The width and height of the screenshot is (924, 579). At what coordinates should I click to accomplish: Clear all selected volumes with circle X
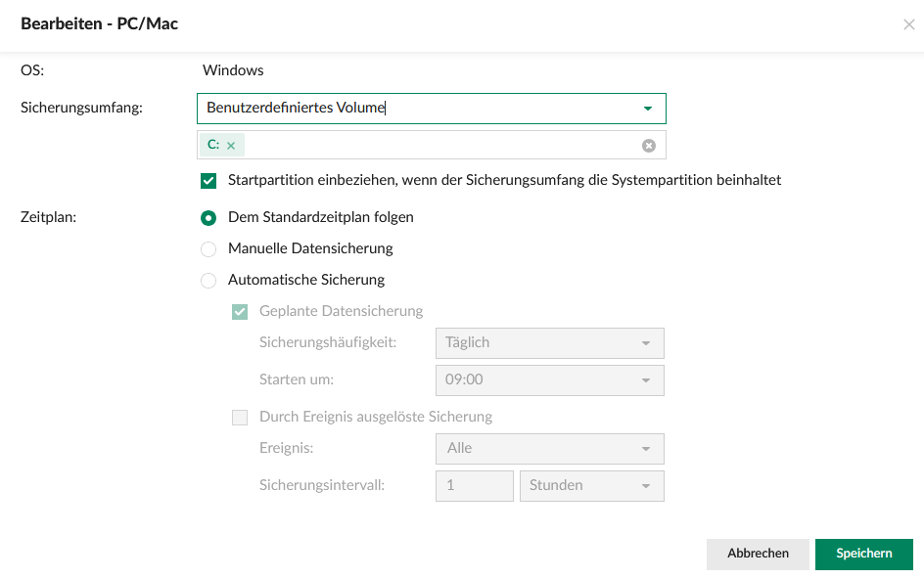click(648, 146)
